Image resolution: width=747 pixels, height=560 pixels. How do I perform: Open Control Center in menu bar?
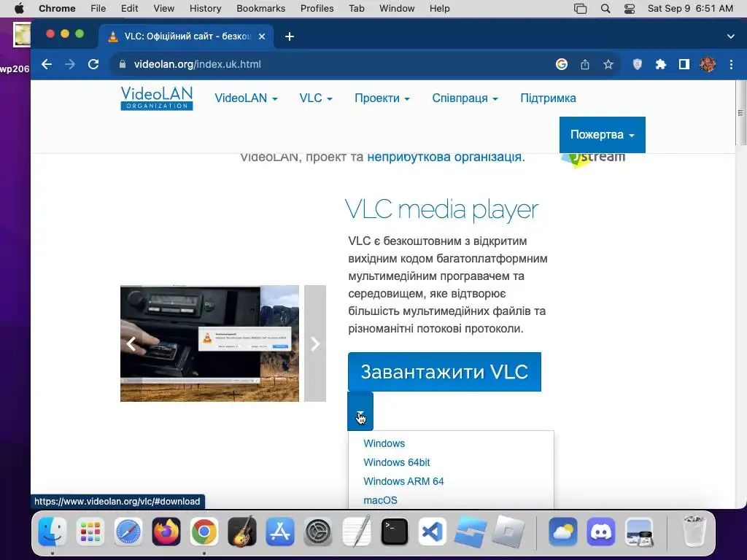[x=630, y=8]
